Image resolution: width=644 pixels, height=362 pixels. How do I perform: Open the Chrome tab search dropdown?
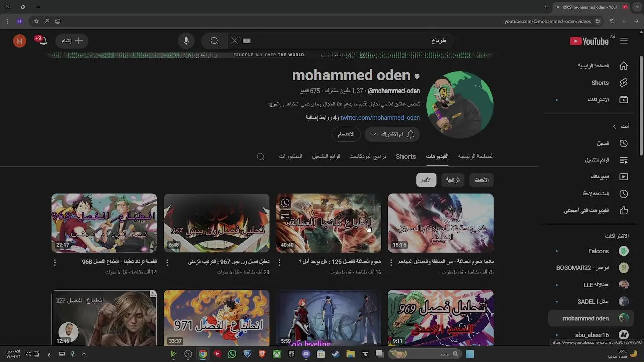pyautogui.click(x=637, y=7)
